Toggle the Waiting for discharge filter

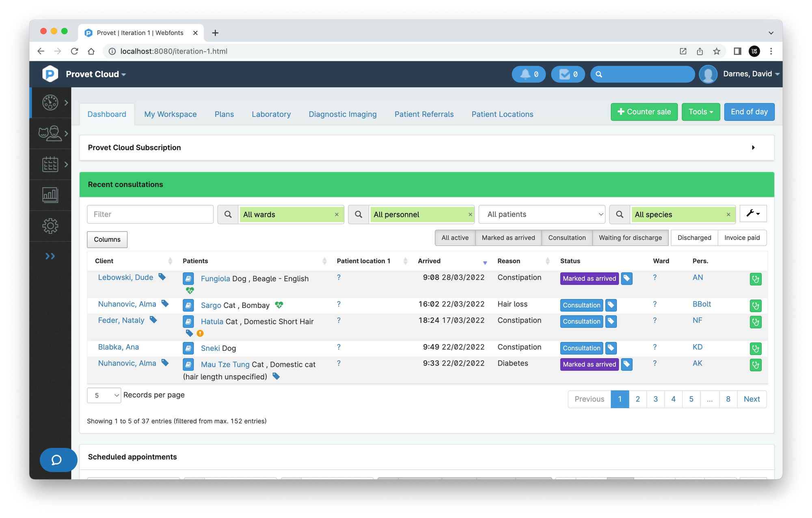(630, 238)
